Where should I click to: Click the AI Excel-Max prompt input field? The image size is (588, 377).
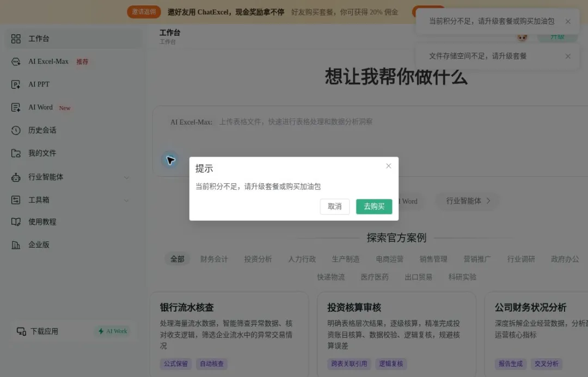[371, 140]
